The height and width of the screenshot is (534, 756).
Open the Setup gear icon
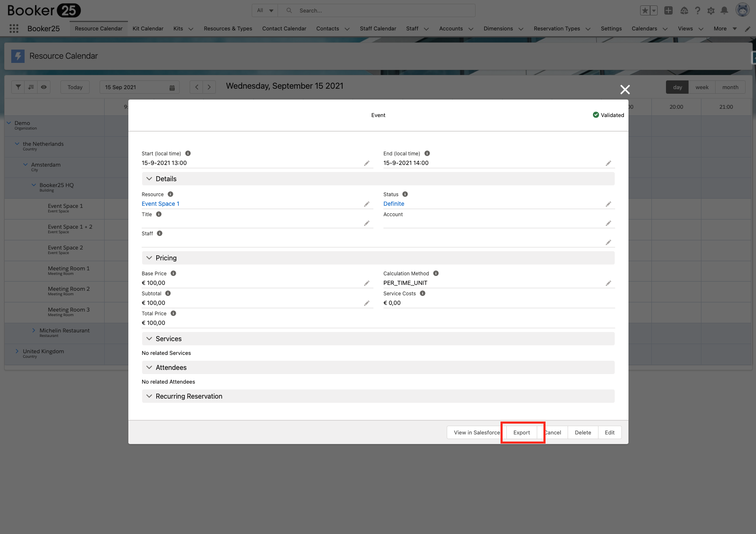(711, 10)
